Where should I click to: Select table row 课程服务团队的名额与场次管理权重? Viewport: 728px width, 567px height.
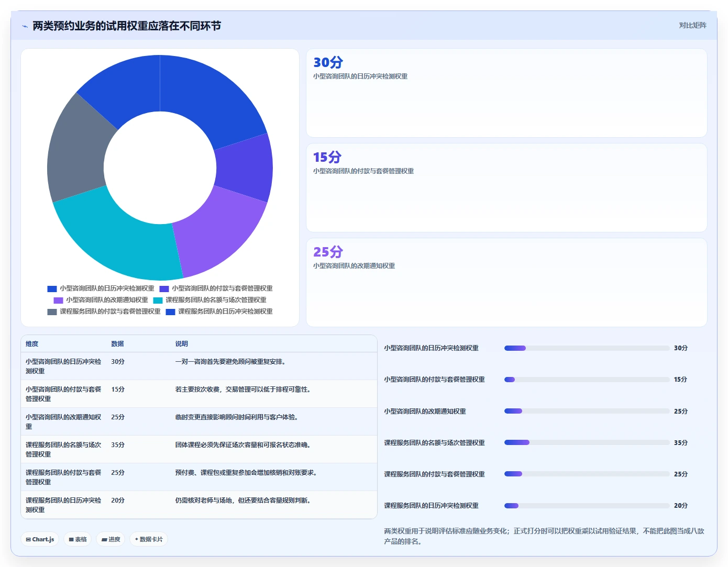tap(199, 449)
